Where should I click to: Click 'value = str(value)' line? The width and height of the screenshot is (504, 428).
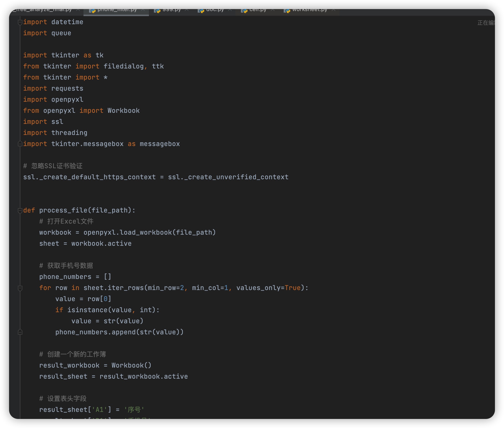point(107,321)
